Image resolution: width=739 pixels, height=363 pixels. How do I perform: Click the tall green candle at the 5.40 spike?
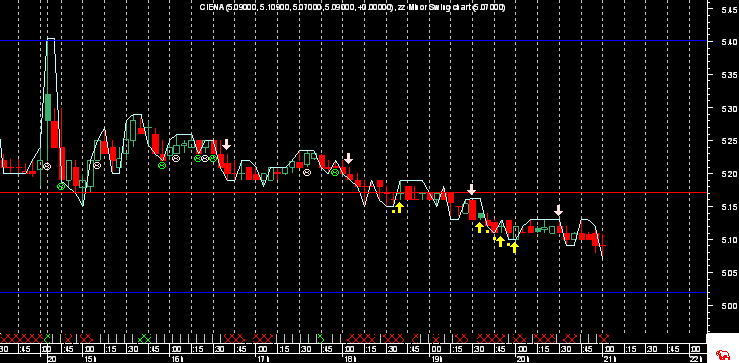pos(48,107)
